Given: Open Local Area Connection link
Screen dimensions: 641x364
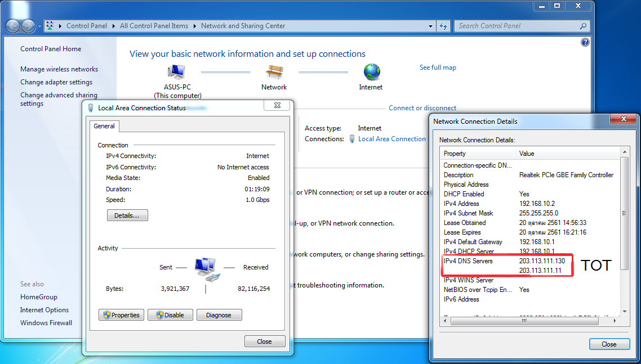Looking at the screenshot, I should (391, 139).
